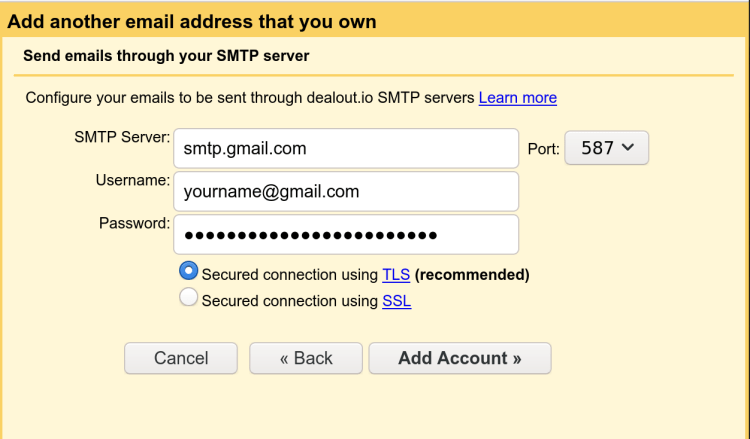This screenshot has width=750, height=439.
Task: Click the "(recommended)" text beside TLS
Action: [x=472, y=274]
